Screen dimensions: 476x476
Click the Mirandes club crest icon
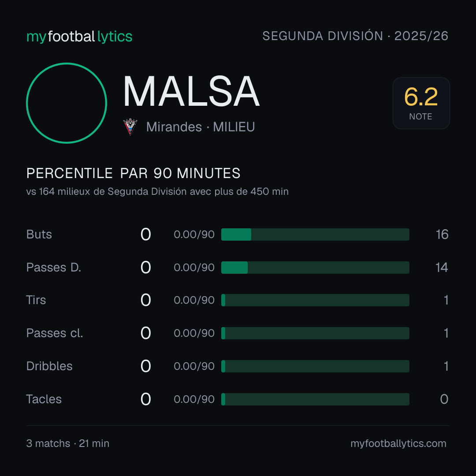tap(130, 126)
